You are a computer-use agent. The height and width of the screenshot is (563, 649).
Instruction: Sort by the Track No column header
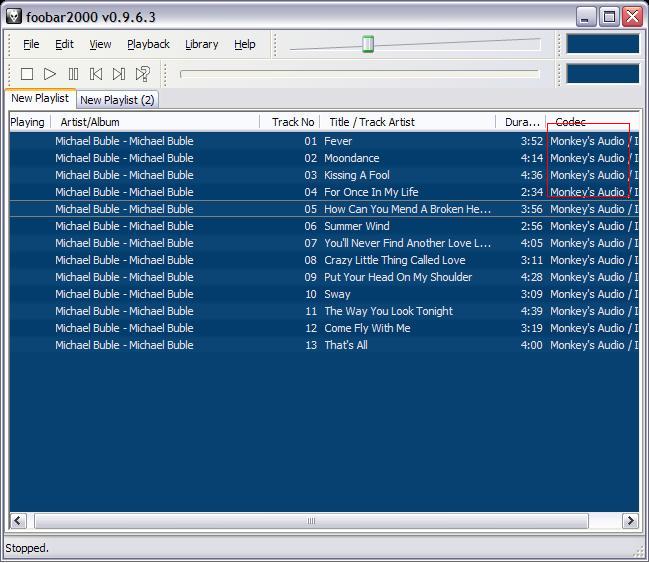[290, 122]
